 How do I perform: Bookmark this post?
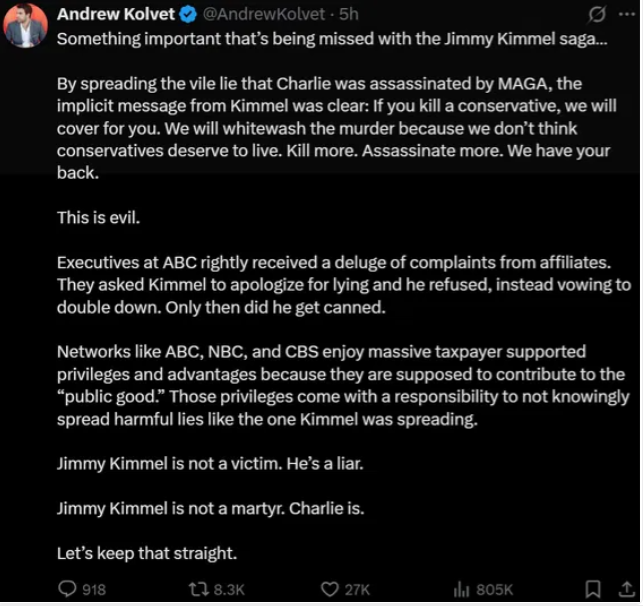coord(593,589)
